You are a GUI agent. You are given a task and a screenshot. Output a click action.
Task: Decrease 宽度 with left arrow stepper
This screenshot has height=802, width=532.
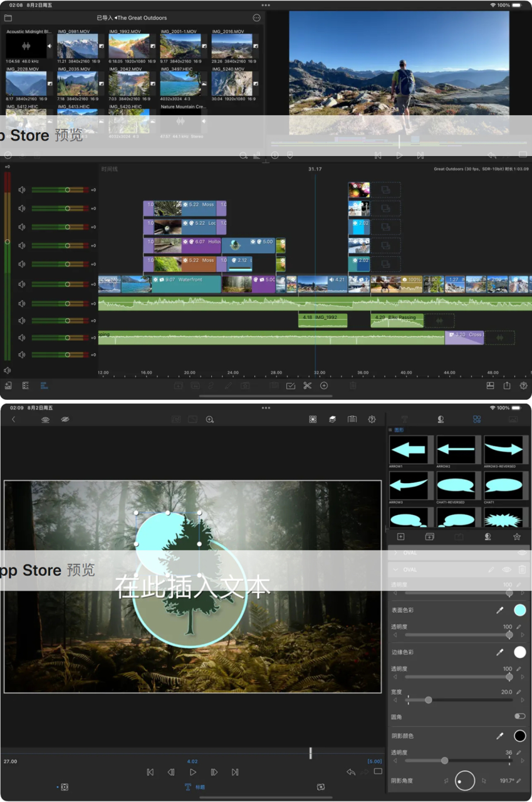[x=395, y=700]
